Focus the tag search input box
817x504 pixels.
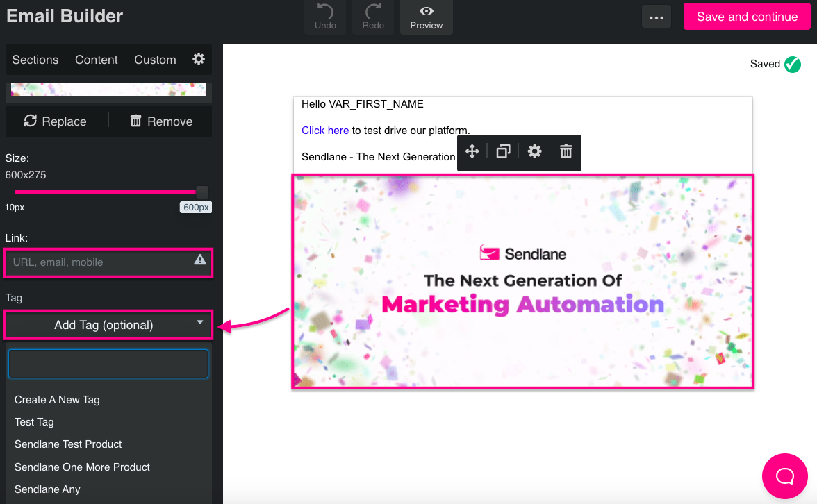(108, 364)
